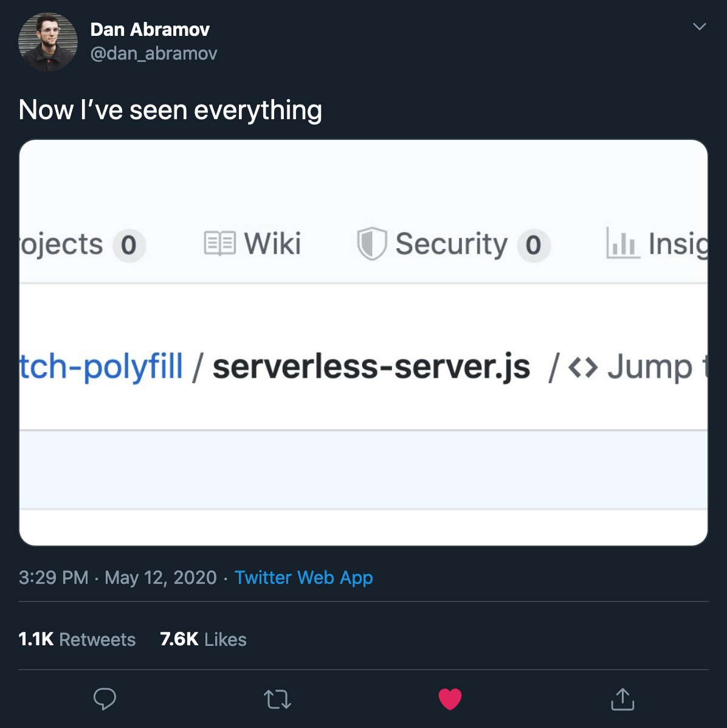Open the share tweet icon

[x=622, y=699]
